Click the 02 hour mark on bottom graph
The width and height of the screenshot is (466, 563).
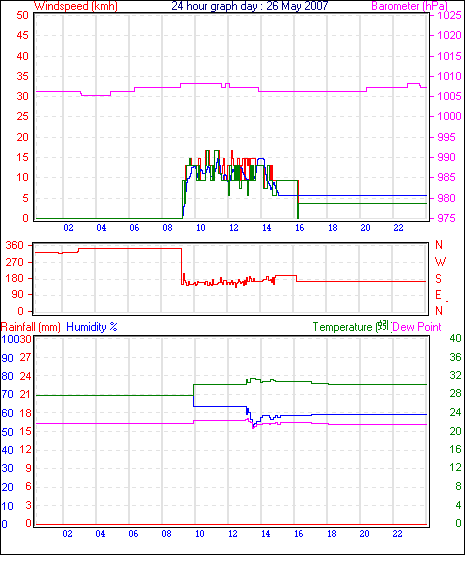[x=67, y=534]
